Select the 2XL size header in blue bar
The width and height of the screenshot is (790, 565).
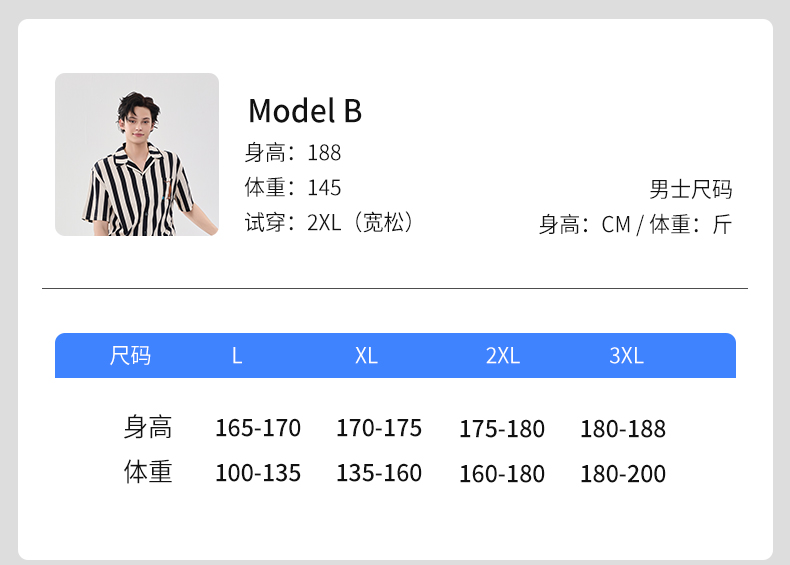503,355
